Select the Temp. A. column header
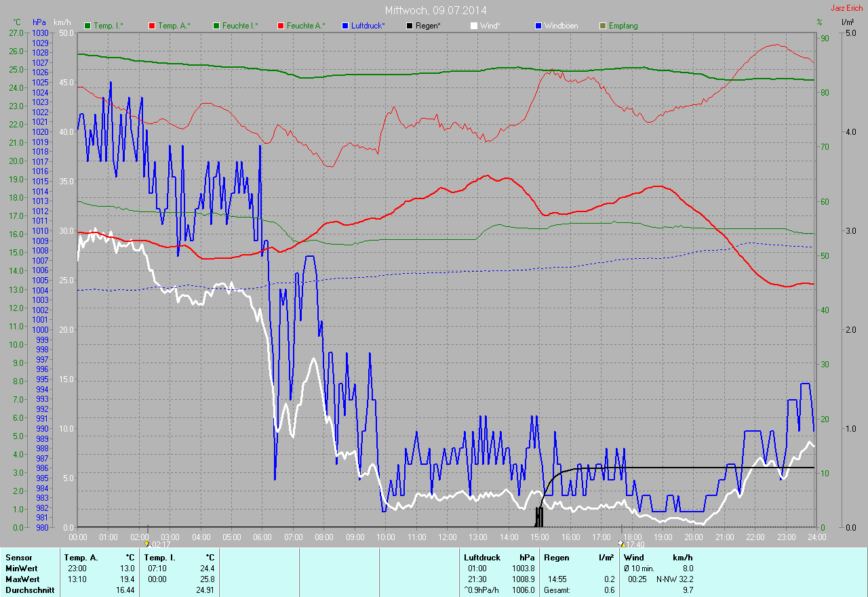The width and height of the screenshot is (868, 597). (81, 557)
